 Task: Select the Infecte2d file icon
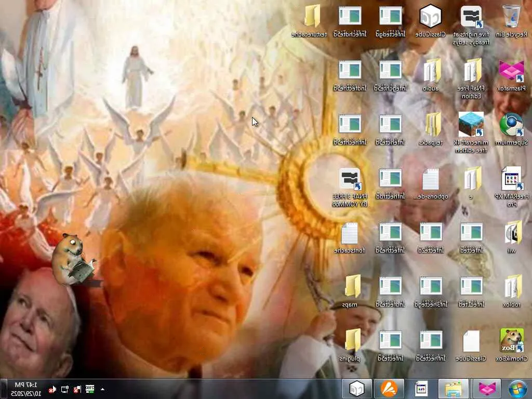(431, 237)
